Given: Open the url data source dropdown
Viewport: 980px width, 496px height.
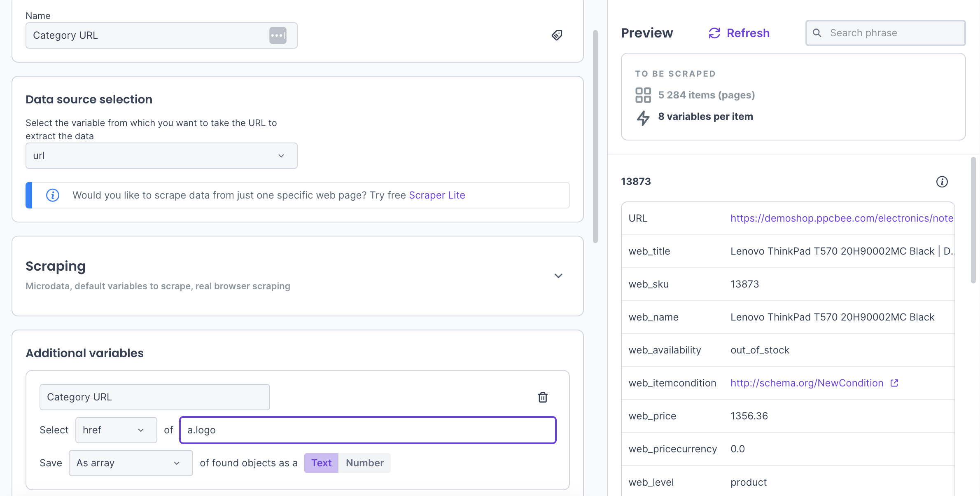Looking at the screenshot, I should [x=161, y=156].
